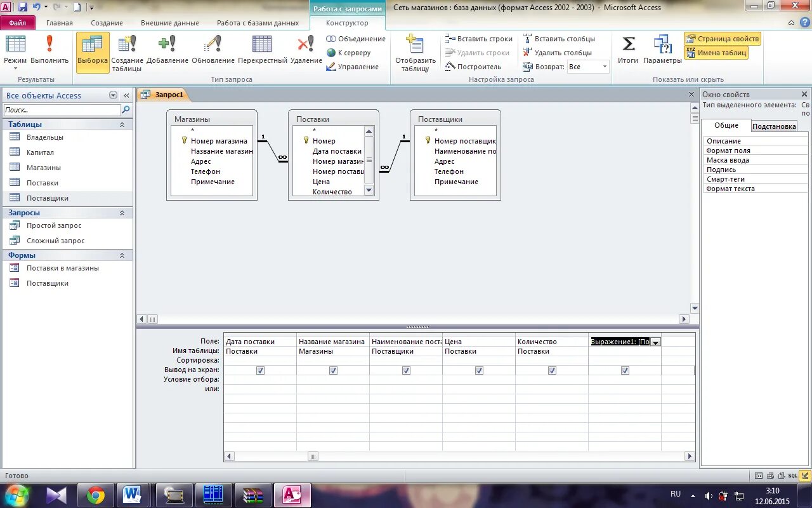Uncheck show box for Название магазина column
The image size is (812, 508).
coord(333,370)
